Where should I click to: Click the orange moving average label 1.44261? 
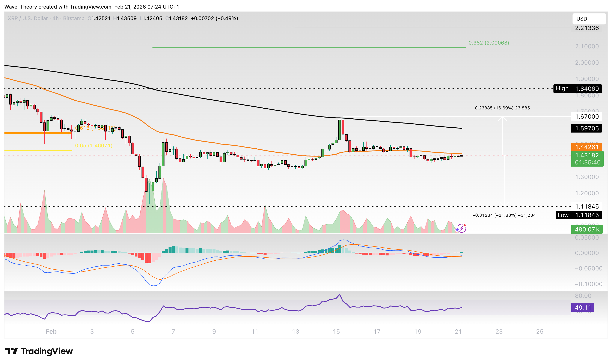pyautogui.click(x=587, y=147)
